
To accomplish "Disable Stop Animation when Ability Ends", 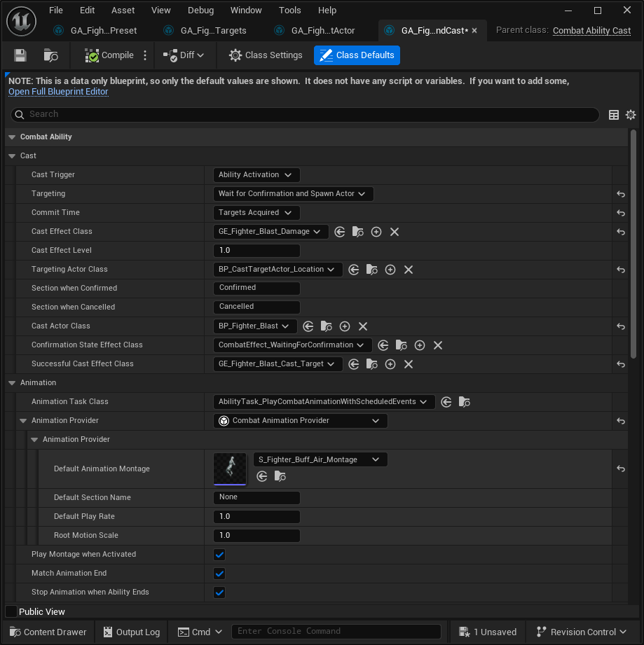I will 219,592.
